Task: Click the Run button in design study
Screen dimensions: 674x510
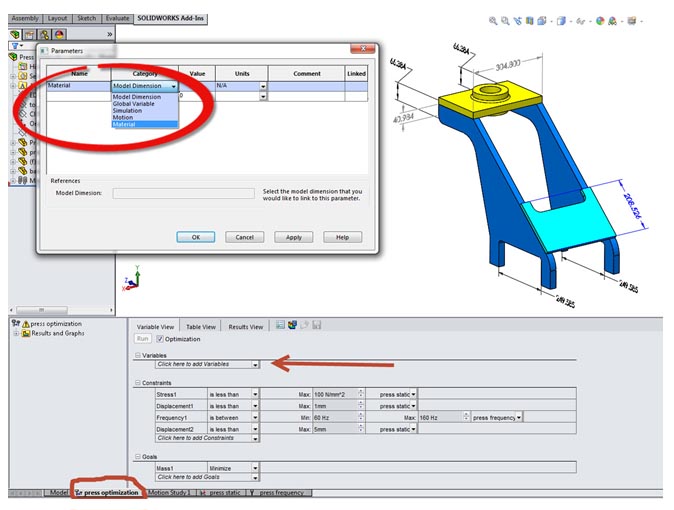Action: [142, 339]
